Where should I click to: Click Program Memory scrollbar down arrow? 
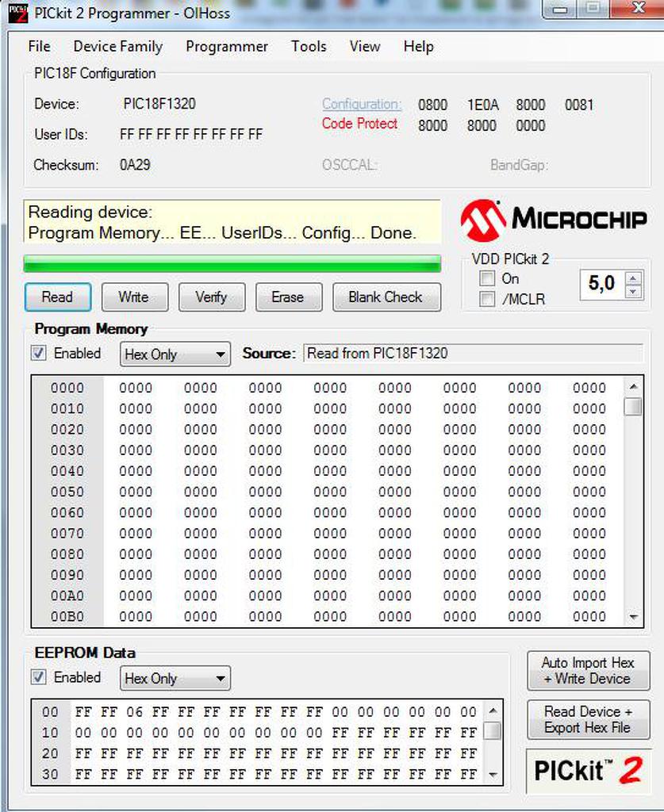[x=633, y=617]
